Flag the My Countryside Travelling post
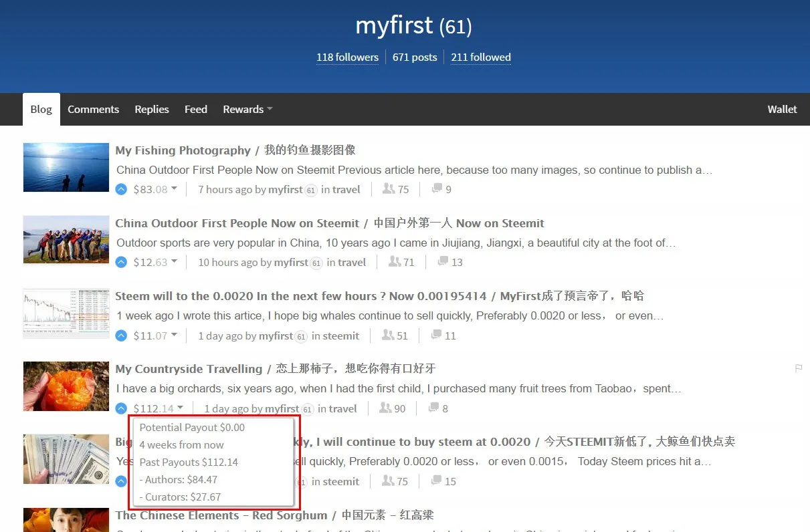The image size is (810, 532). point(799,368)
